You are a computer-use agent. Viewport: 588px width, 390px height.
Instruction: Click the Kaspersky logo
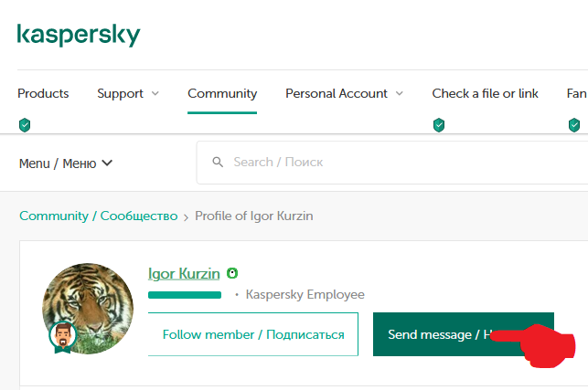[79, 36]
